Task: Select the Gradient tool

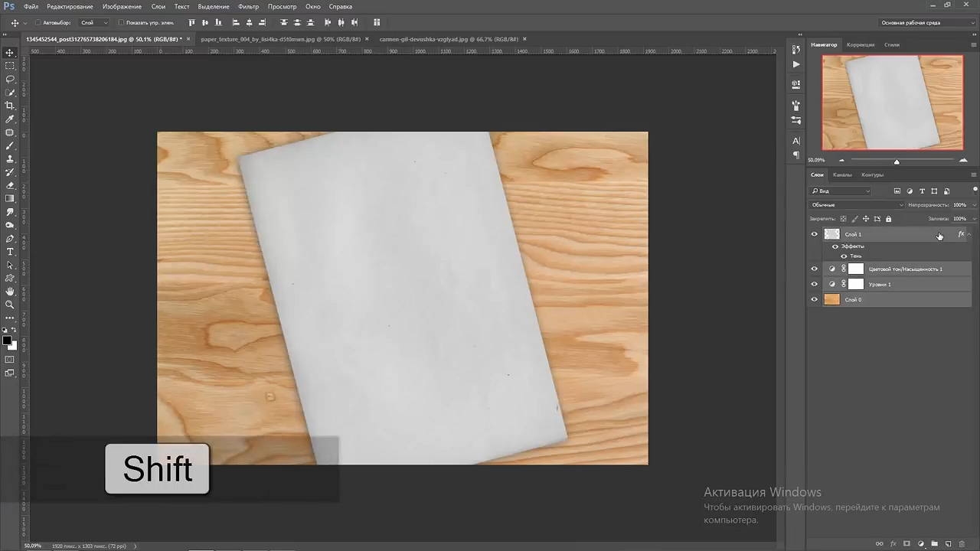Action: coord(10,199)
